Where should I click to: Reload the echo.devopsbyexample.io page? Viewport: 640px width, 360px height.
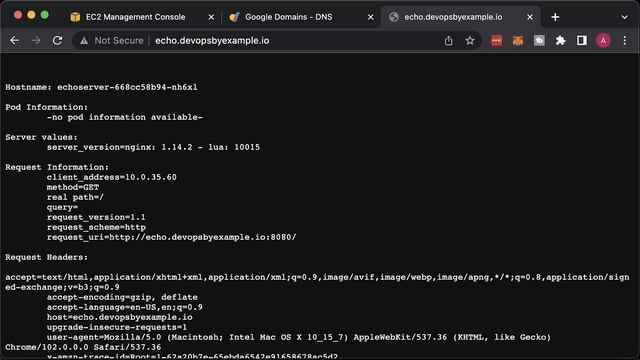[58, 40]
